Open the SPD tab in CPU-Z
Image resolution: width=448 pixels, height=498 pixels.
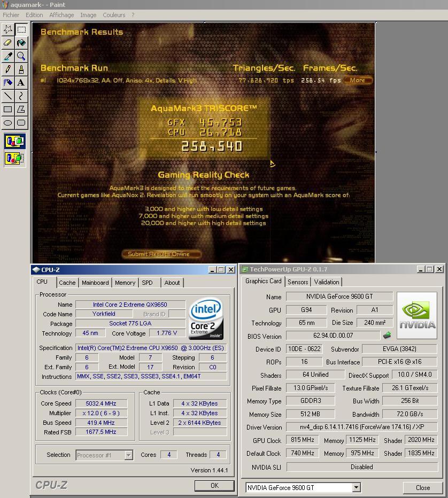coord(147,283)
